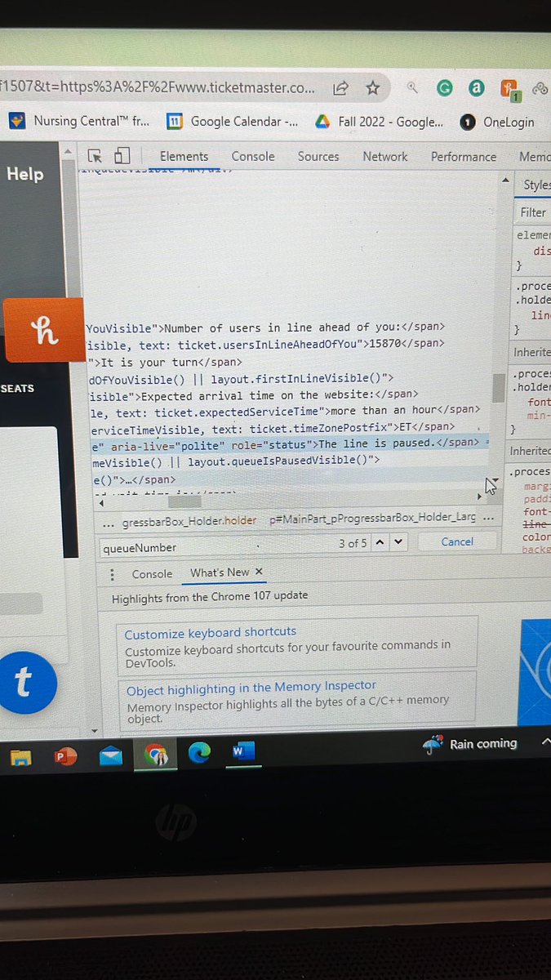Activate the inspect element picker icon
The width and height of the screenshot is (551, 980).
(95, 156)
